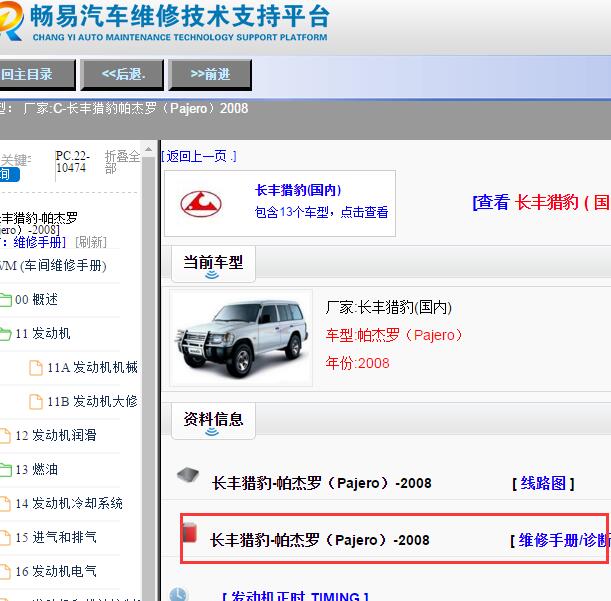The height and width of the screenshot is (601, 611).
Task: Open tree item 11A 发动机机械
Action: click(92, 368)
